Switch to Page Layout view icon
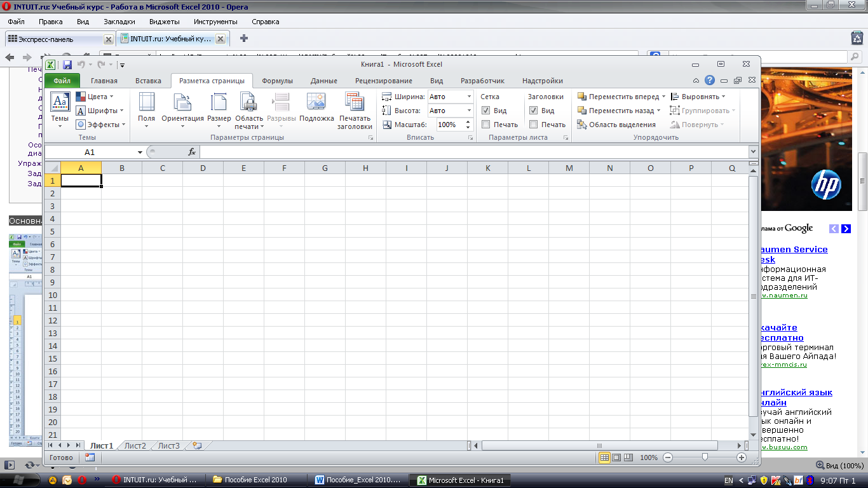Image resolution: width=868 pixels, height=488 pixels. (x=616, y=457)
